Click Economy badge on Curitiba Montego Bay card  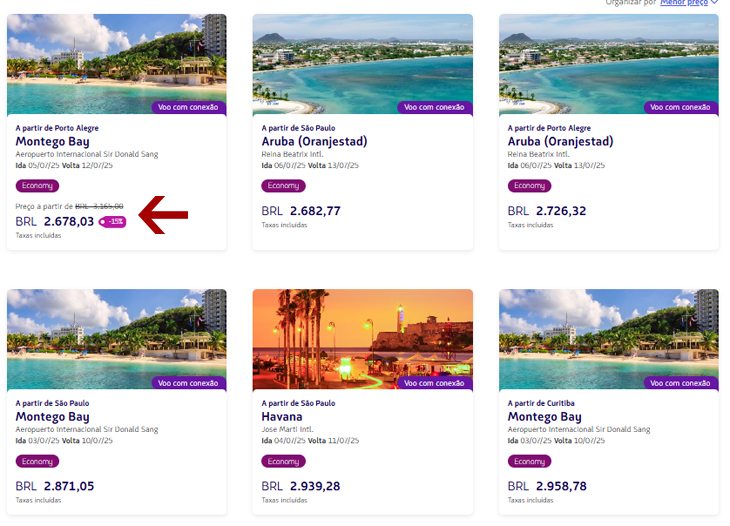coord(529,461)
